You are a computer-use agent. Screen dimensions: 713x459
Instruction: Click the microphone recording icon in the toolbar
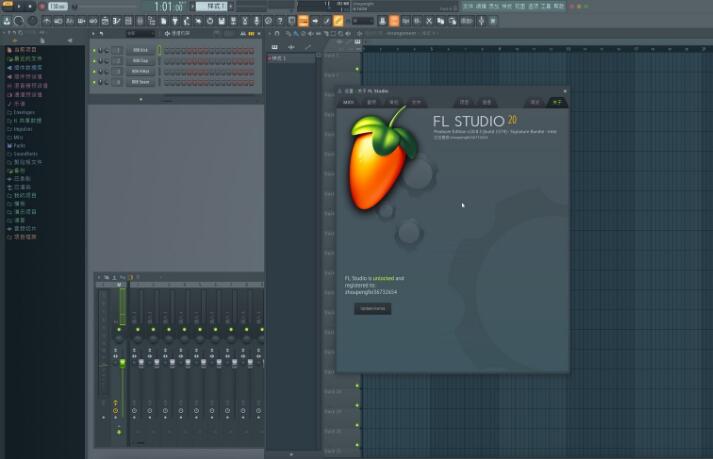click(x=256, y=21)
